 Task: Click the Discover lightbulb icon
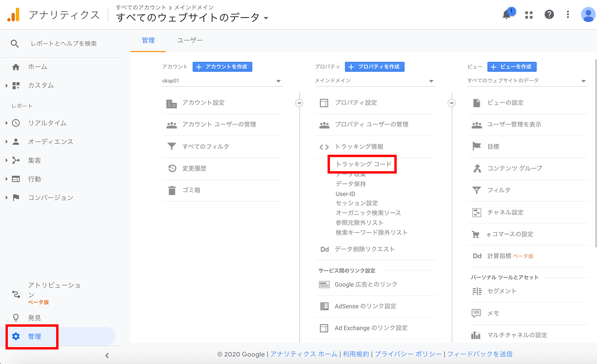[x=16, y=318]
